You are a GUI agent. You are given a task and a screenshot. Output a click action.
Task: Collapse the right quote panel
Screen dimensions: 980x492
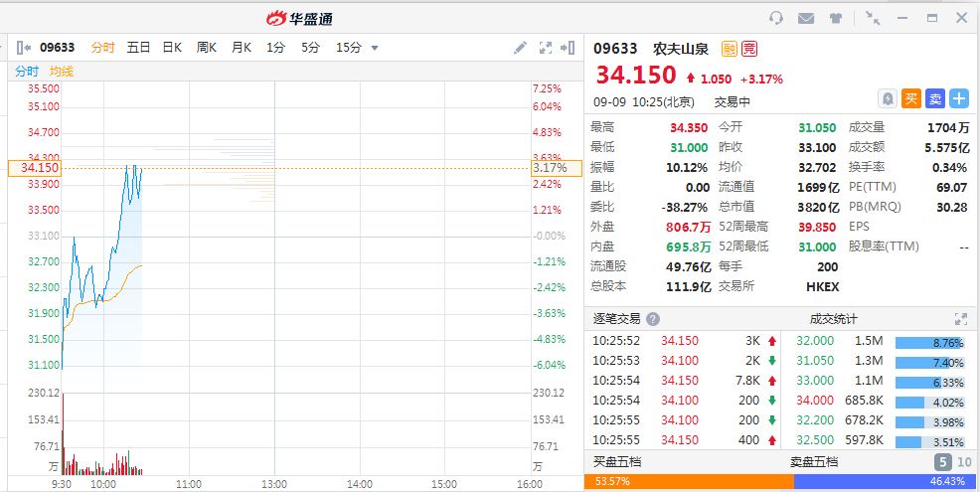568,47
